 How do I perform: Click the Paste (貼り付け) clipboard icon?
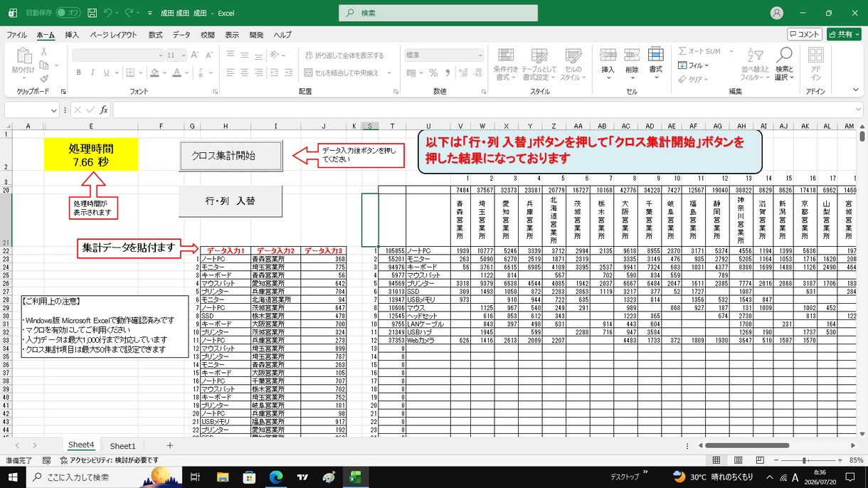coord(23,57)
